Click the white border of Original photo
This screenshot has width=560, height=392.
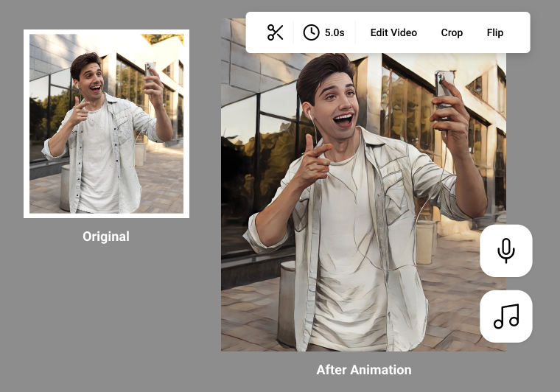27,124
